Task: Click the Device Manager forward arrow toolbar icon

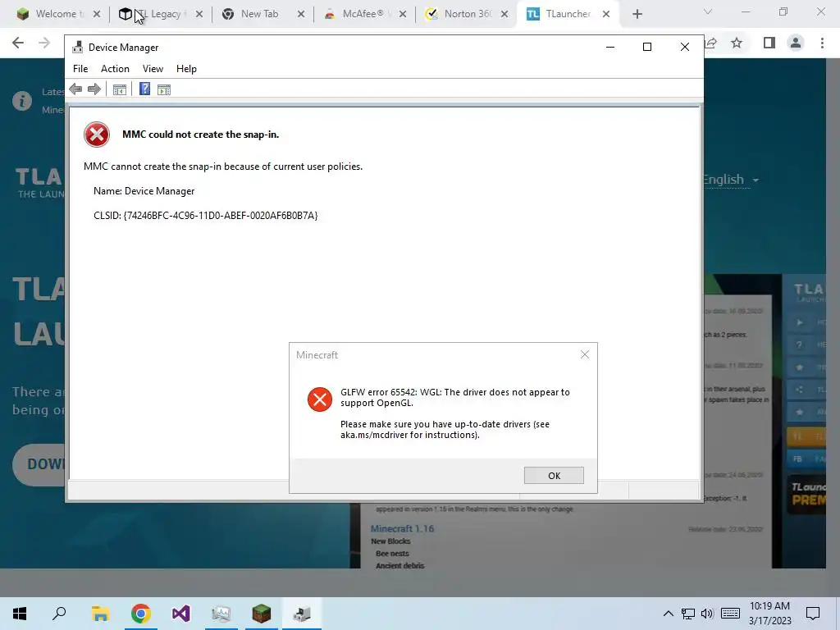Action: pyautogui.click(x=94, y=89)
